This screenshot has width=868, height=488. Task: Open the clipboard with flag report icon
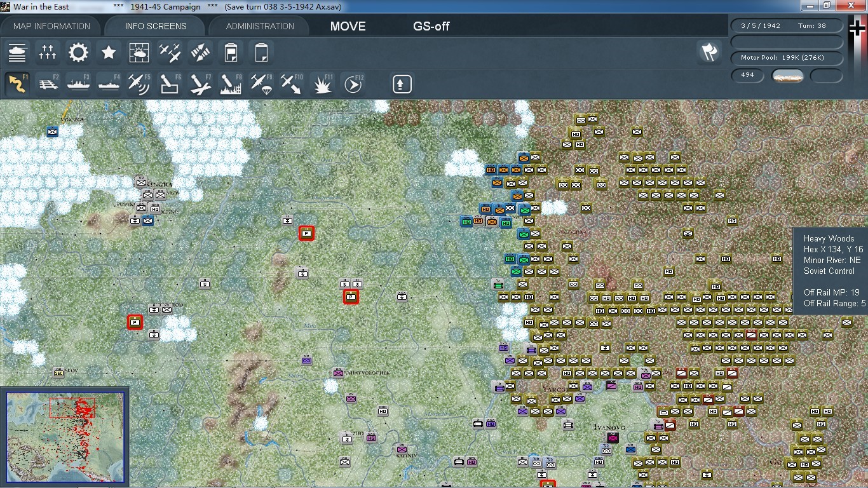(x=231, y=53)
